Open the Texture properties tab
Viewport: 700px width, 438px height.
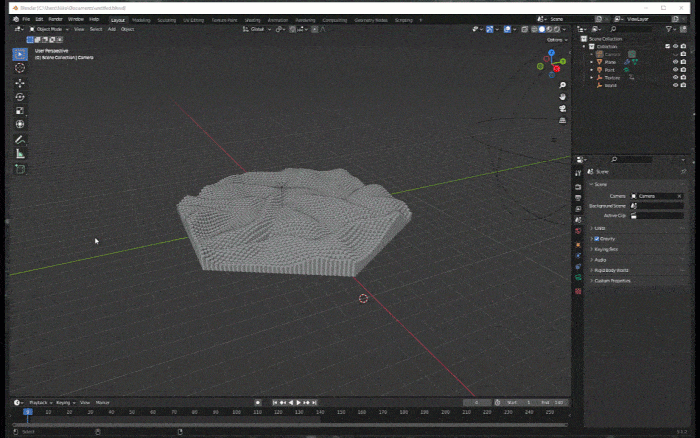coord(578,291)
